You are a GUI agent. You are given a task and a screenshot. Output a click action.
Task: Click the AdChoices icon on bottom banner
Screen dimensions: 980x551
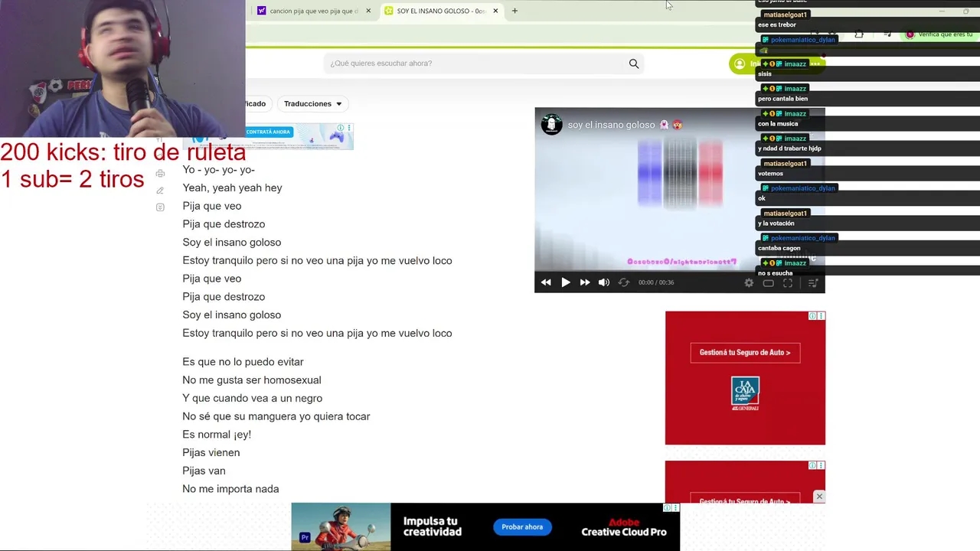(668, 507)
